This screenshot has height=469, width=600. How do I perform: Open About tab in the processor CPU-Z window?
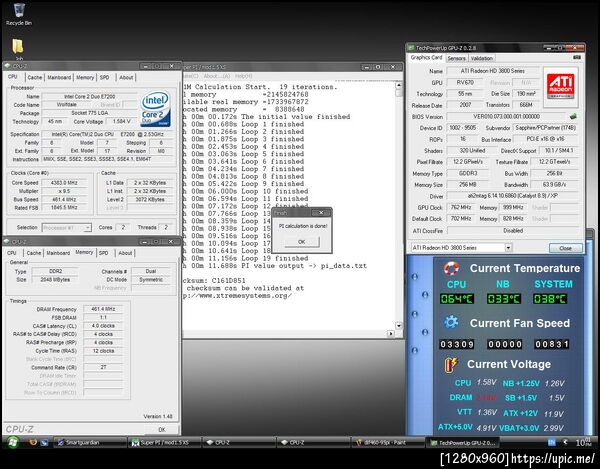pos(126,77)
